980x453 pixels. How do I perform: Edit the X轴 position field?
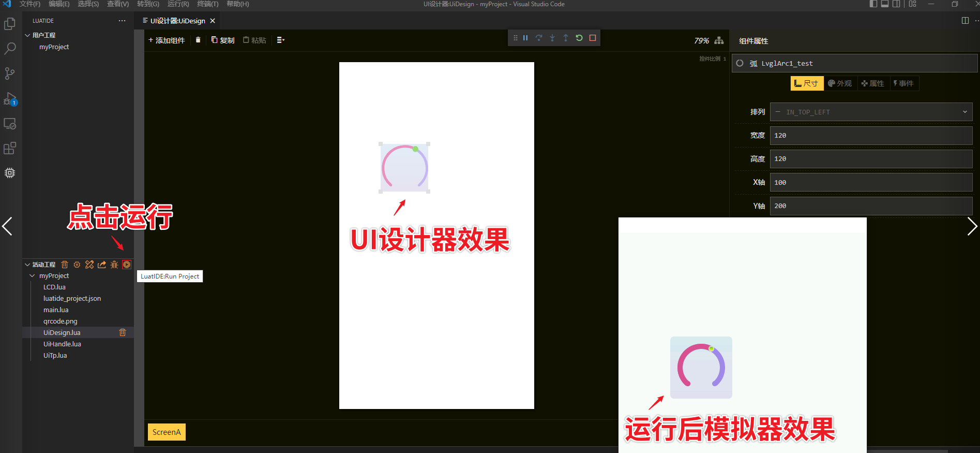(871, 182)
